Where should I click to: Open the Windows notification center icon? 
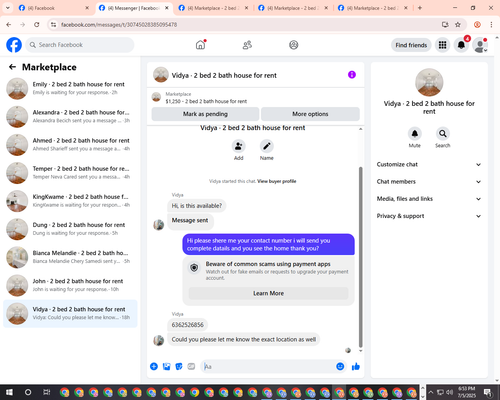(x=487, y=392)
